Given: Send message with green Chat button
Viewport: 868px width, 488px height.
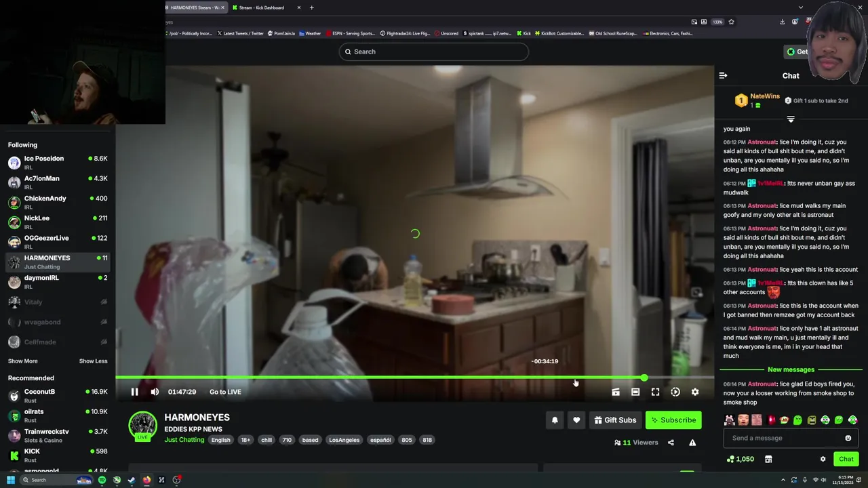Looking at the screenshot, I should pyautogui.click(x=846, y=459).
